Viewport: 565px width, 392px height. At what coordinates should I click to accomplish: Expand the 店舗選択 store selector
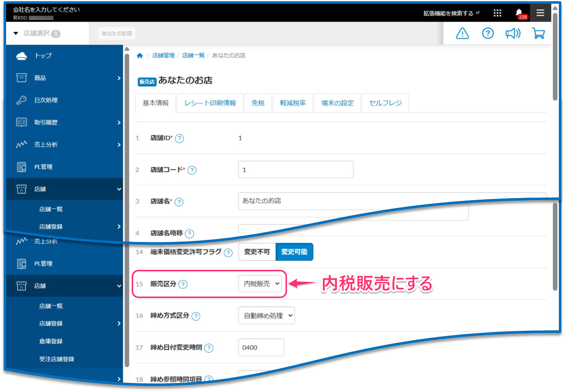coord(37,33)
